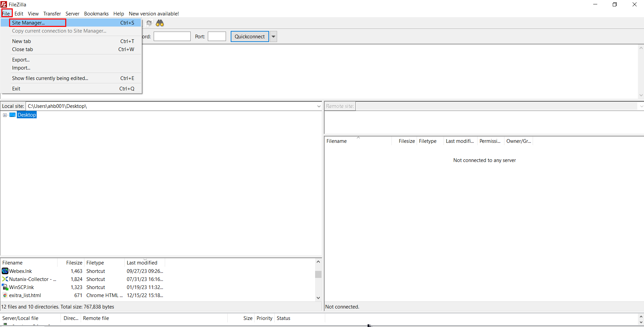The width and height of the screenshot is (644, 327).
Task: Click the Status queue column header
Action: pos(299,318)
